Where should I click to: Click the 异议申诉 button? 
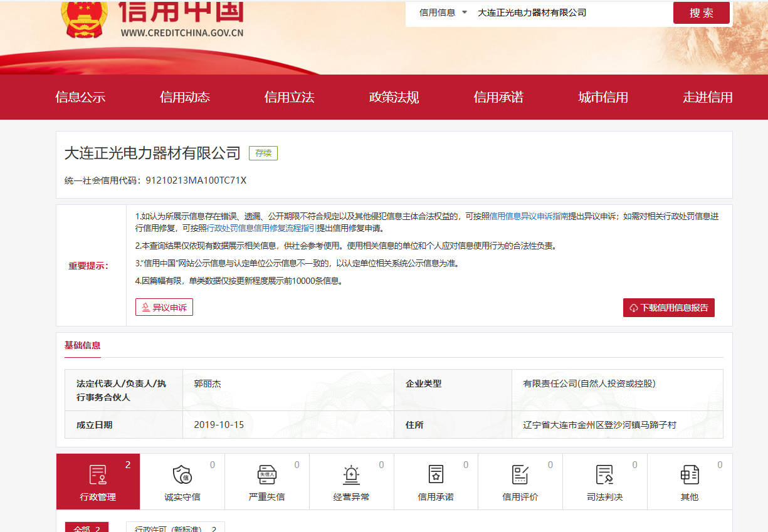tap(164, 307)
